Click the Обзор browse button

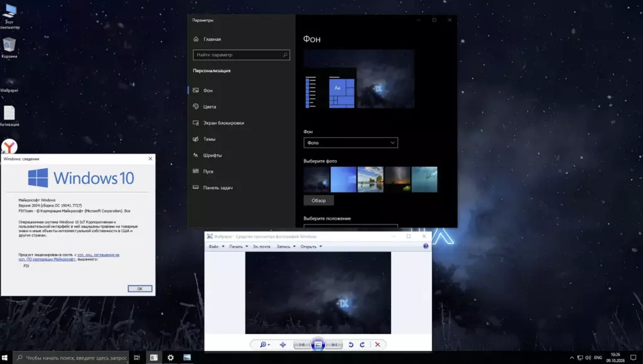[x=318, y=200]
